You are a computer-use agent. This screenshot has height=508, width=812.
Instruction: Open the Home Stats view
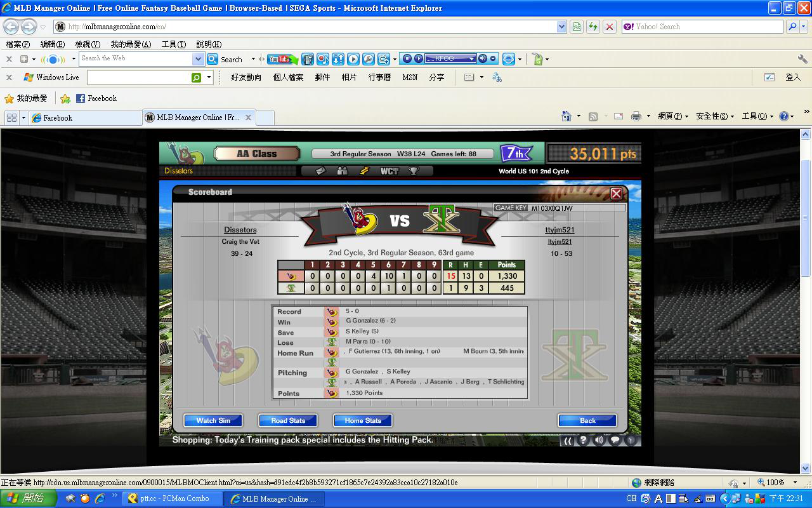(x=363, y=420)
